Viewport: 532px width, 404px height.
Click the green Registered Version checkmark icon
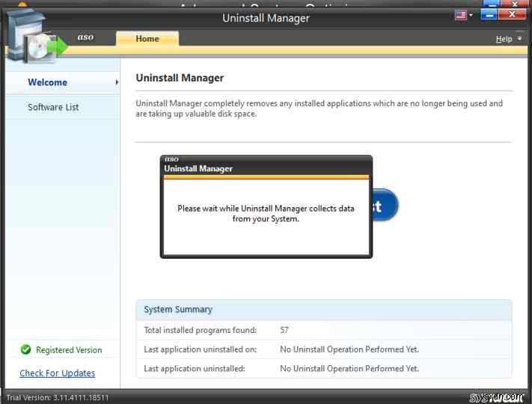tap(25, 349)
